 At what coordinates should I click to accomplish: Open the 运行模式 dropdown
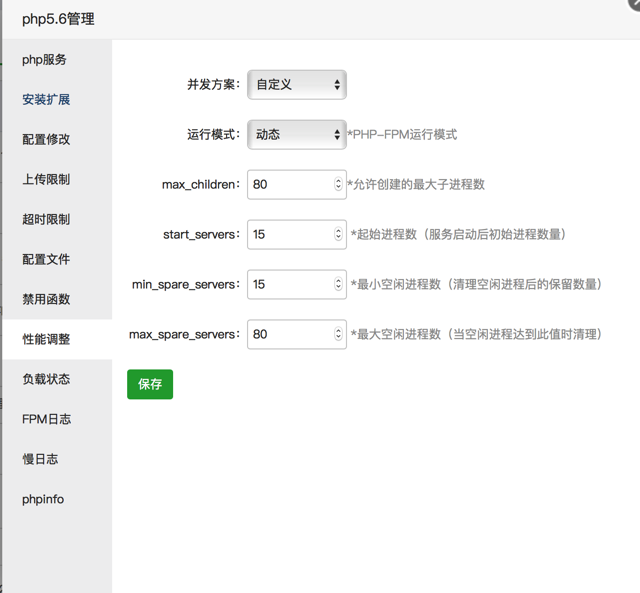click(x=296, y=134)
